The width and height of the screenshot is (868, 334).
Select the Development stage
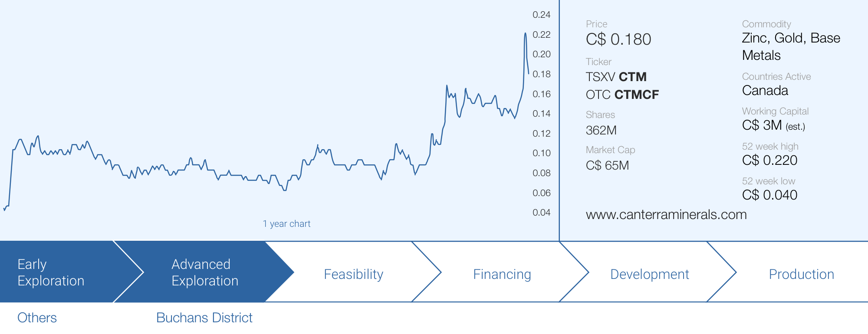[x=649, y=274]
